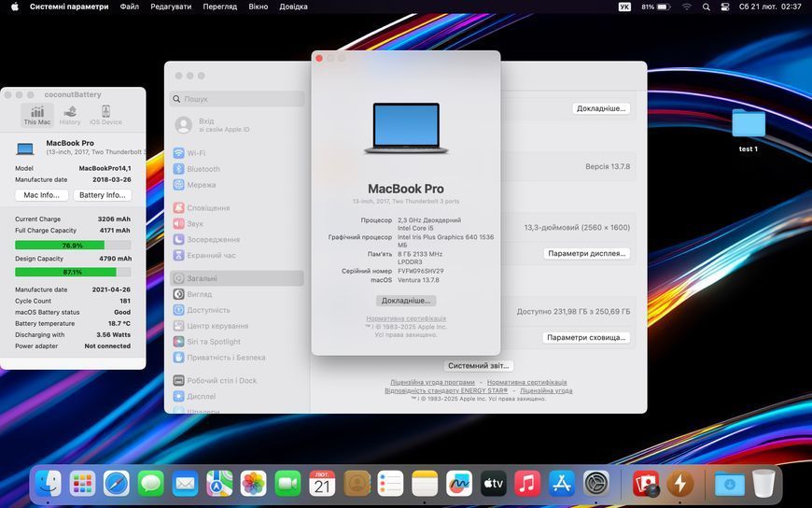Open Bluetooth settings in sidebar
812x508 pixels.
pyautogui.click(x=237, y=169)
